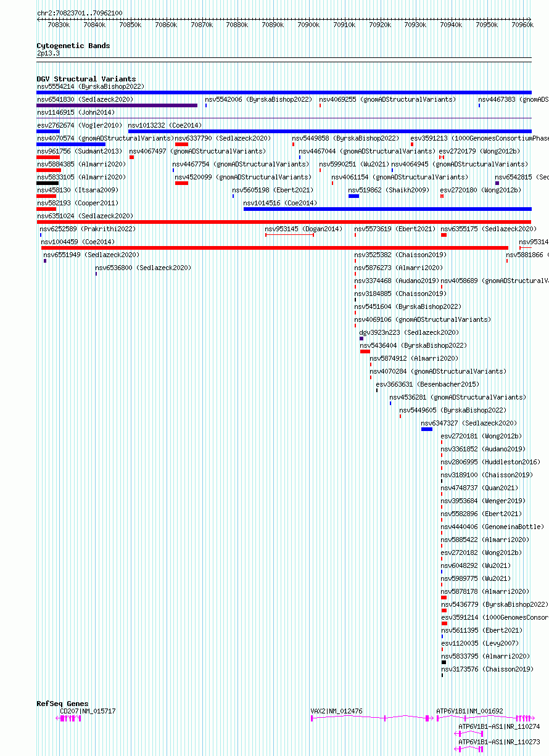The height and width of the screenshot is (756, 549).
Task: Click variant nsv5436779 (ByrskaBishop2022)
Action: point(494,605)
